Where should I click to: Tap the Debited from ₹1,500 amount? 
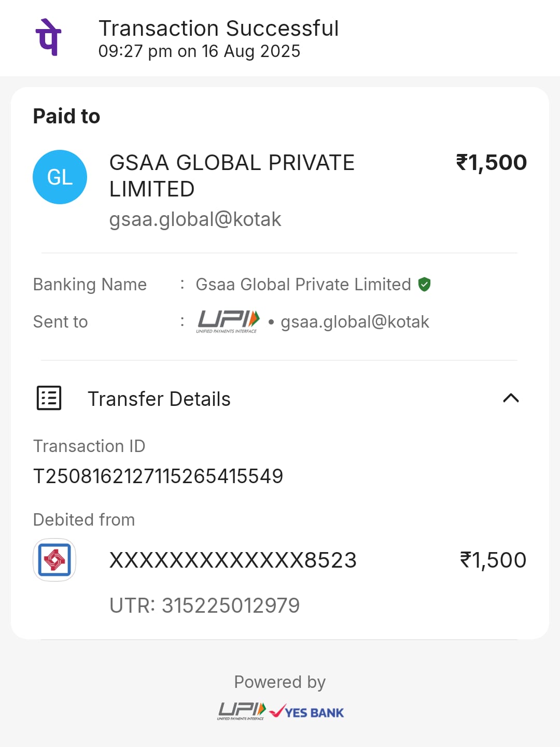(493, 560)
